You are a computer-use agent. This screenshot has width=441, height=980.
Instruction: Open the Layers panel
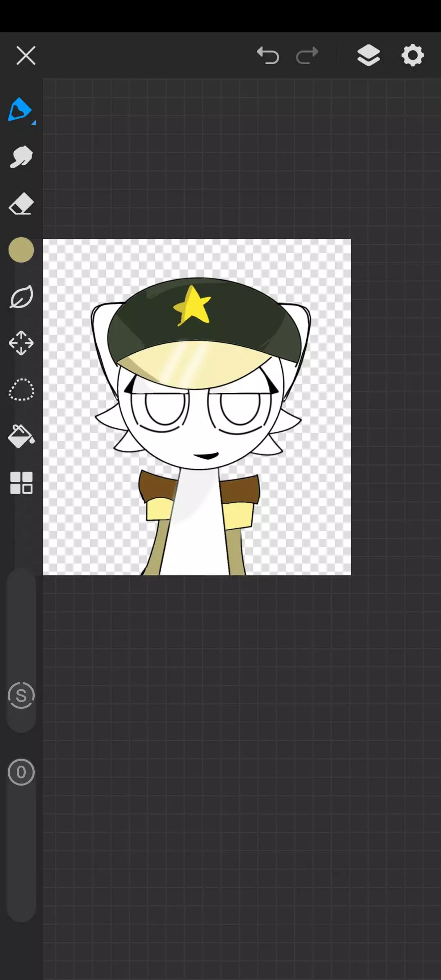click(368, 56)
